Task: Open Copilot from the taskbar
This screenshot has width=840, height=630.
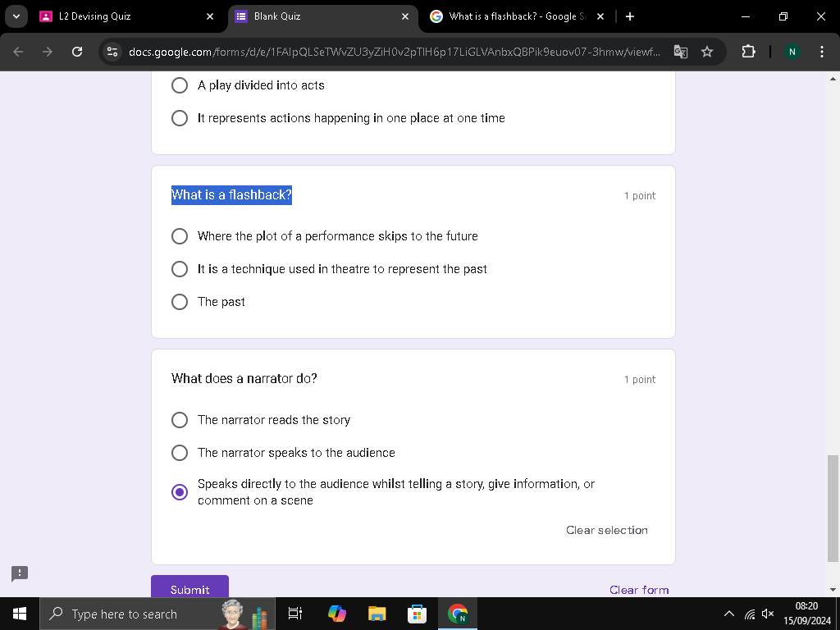Action: pyautogui.click(x=337, y=614)
